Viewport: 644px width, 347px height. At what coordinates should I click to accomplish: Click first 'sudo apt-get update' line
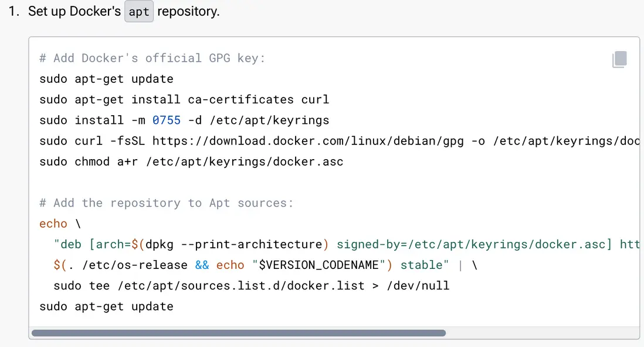point(106,79)
